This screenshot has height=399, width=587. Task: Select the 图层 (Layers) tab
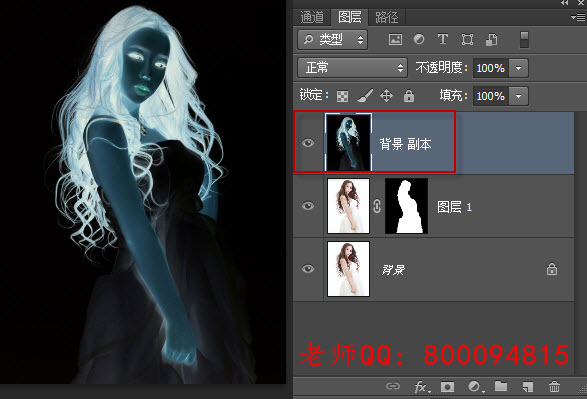(350, 17)
